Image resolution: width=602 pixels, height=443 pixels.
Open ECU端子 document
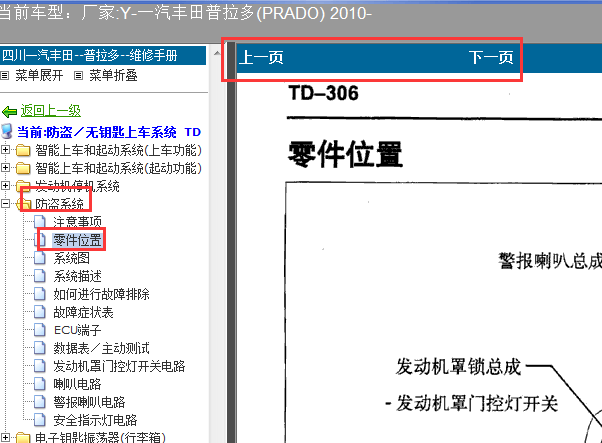click(x=77, y=330)
